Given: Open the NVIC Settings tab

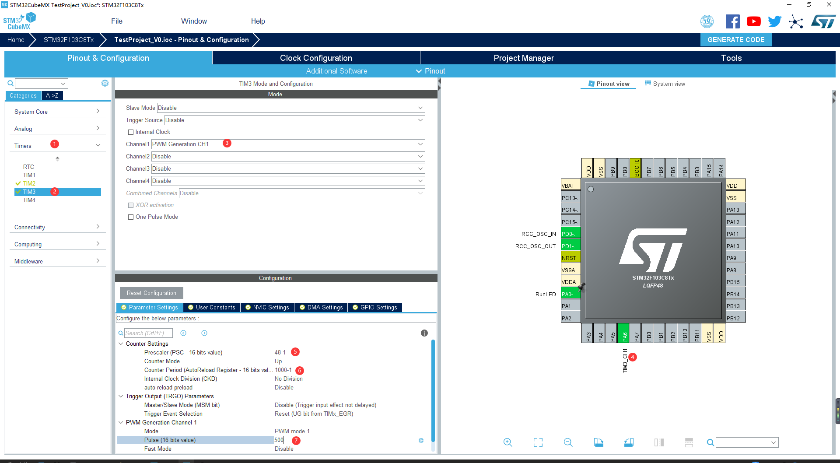Looking at the screenshot, I should 267,308.
